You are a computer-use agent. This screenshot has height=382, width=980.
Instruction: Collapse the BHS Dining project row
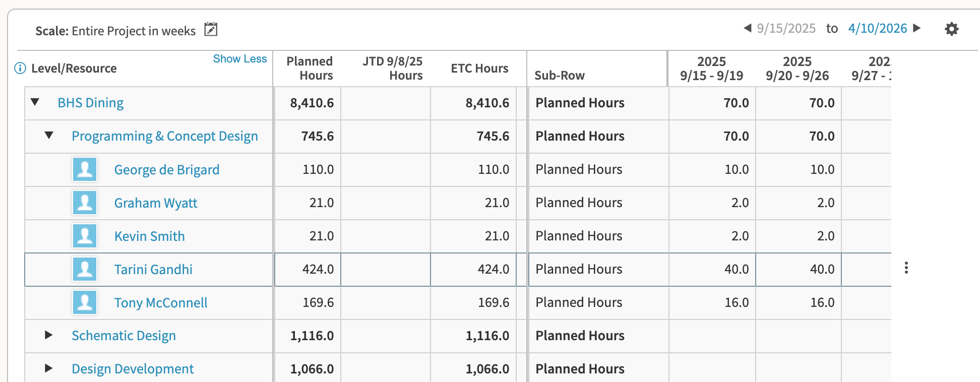(35, 102)
